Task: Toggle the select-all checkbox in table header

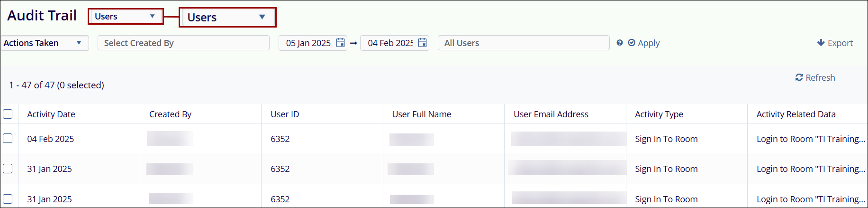Action: (x=8, y=114)
